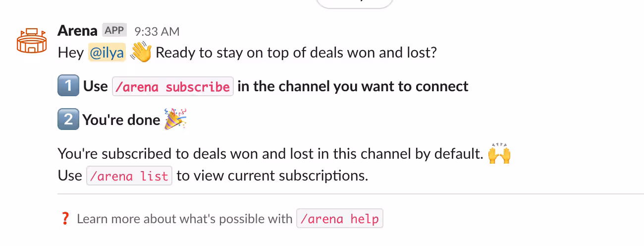Screen dimensions: 644x246
Task: Click the /arena subscribe command snippet
Action: (x=172, y=87)
